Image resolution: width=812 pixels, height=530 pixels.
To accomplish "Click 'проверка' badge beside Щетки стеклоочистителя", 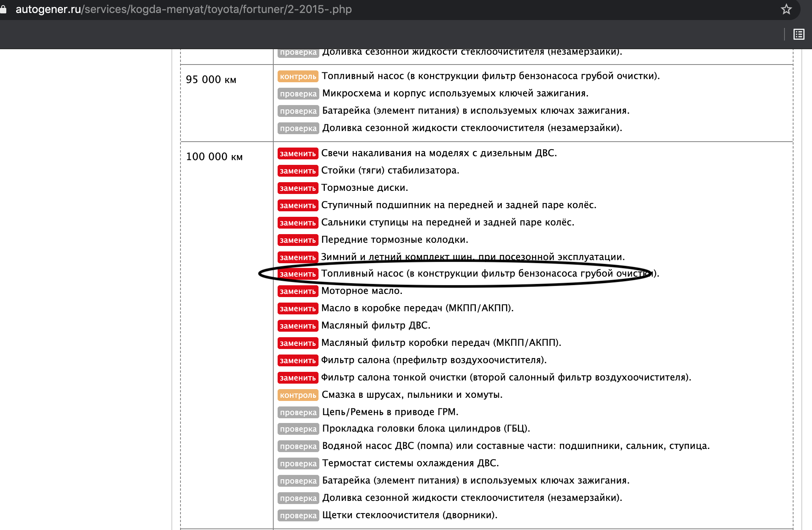I will pos(298,515).
